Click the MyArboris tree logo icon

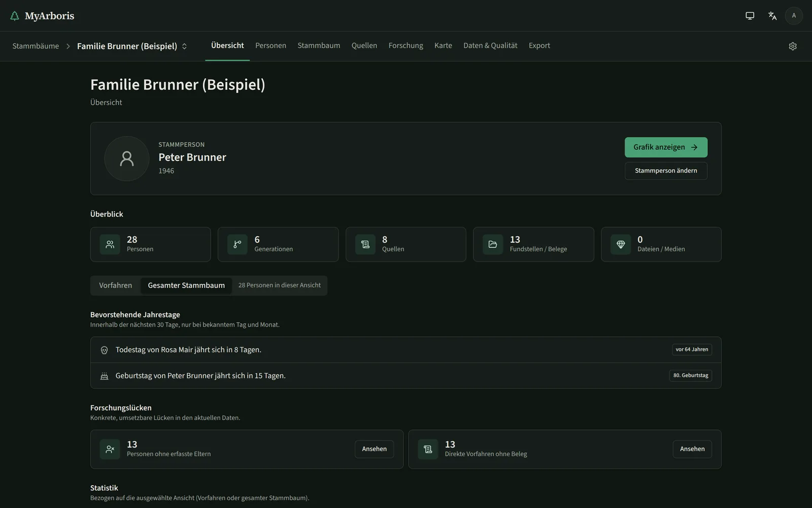point(15,16)
